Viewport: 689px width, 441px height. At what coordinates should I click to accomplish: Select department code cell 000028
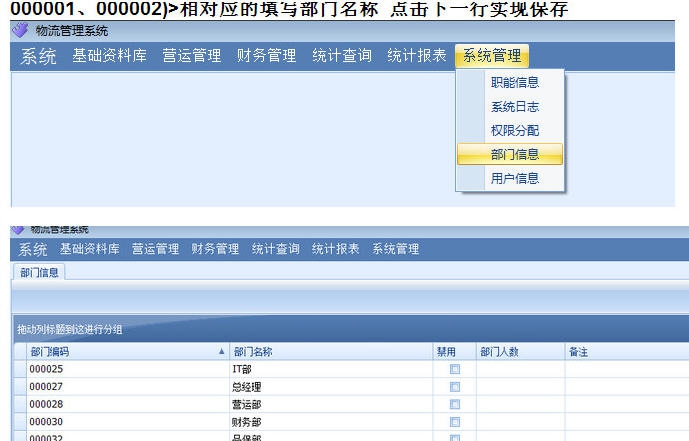coord(127,404)
